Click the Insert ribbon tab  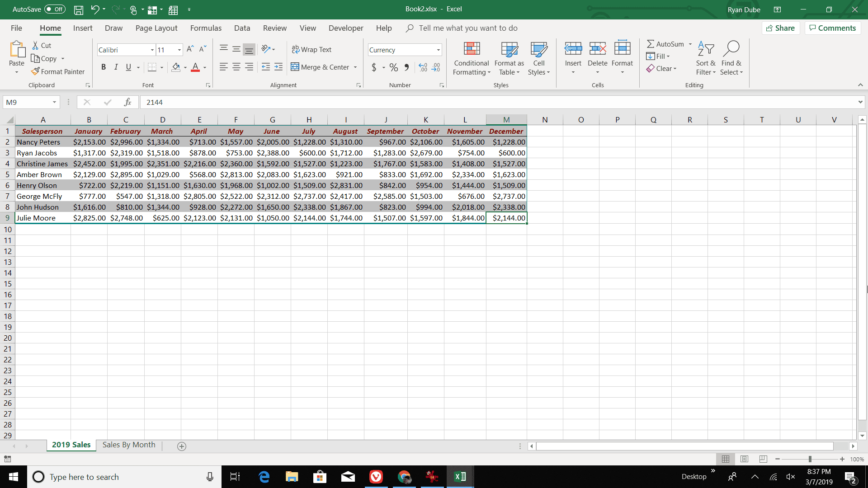(x=82, y=28)
